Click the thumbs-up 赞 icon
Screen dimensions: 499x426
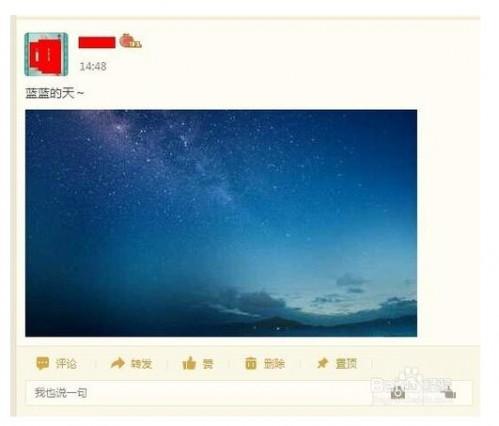coord(189,363)
